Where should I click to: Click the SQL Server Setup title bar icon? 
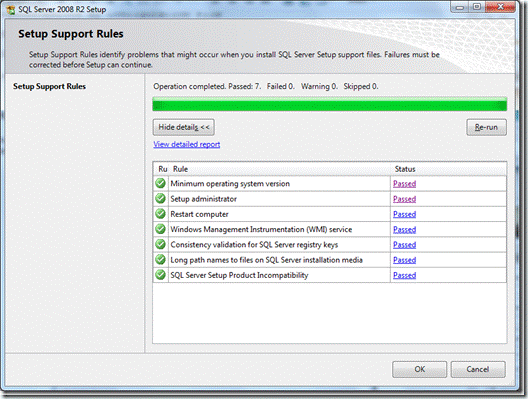(x=11, y=9)
